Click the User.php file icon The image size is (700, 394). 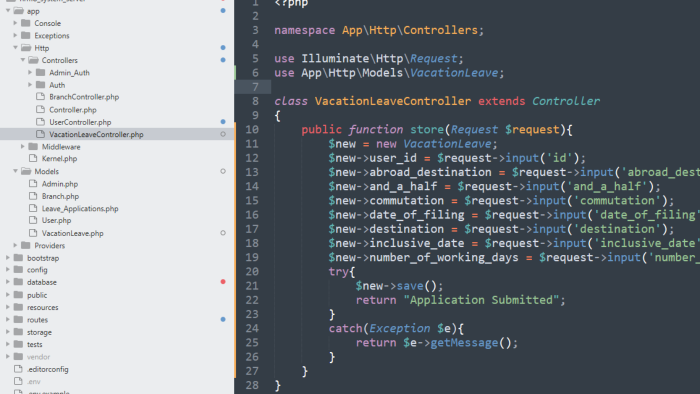click(33, 220)
